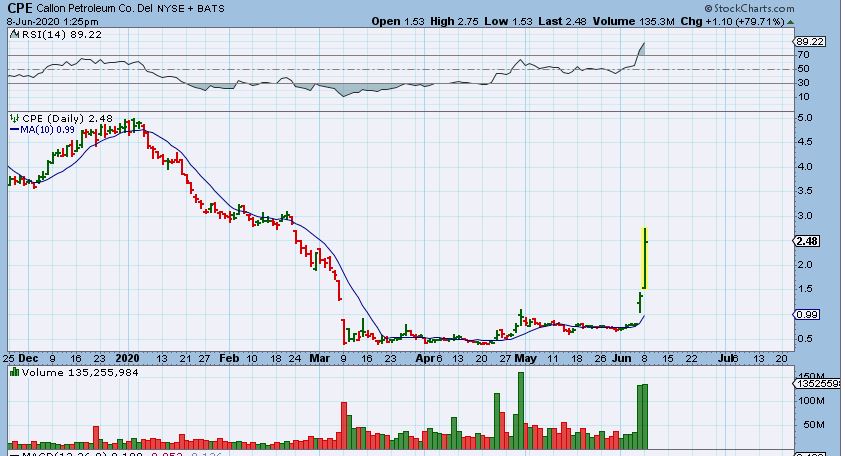Click the Volume 135,255,984 legend label
Screen dimensions: 845x456
point(80,372)
